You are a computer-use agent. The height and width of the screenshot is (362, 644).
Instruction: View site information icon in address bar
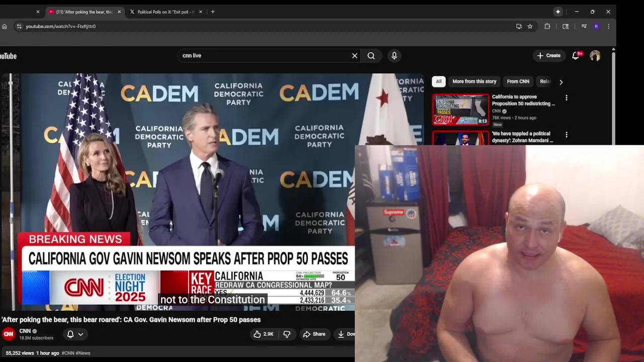(x=19, y=26)
